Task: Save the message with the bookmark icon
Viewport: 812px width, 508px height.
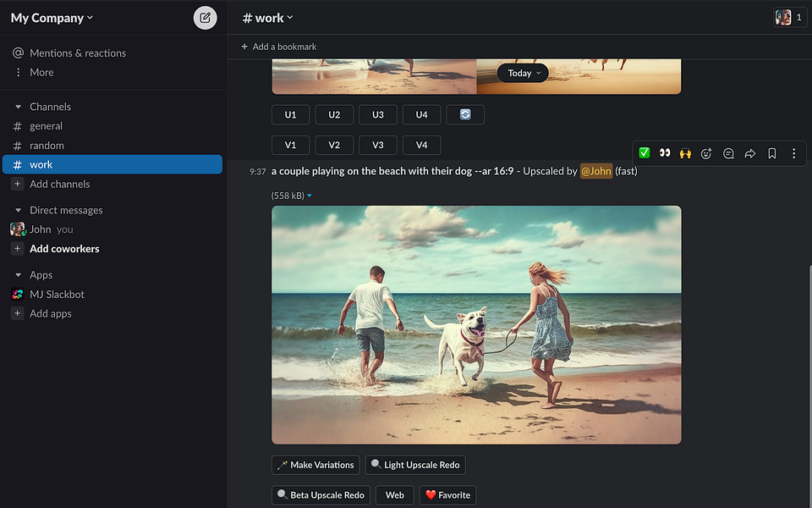Action: coord(771,153)
